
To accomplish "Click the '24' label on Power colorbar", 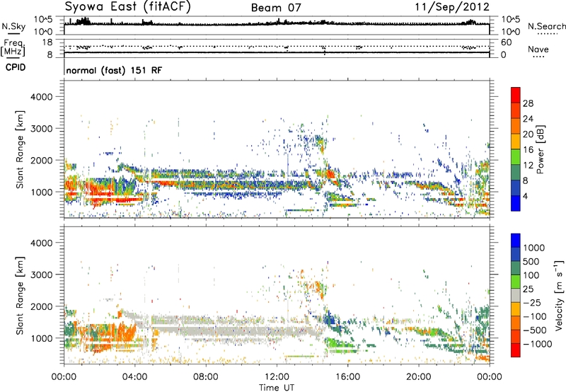I will point(528,119).
